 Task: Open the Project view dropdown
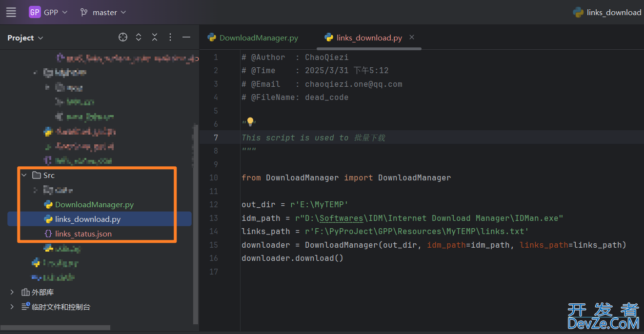[x=25, y=38]
